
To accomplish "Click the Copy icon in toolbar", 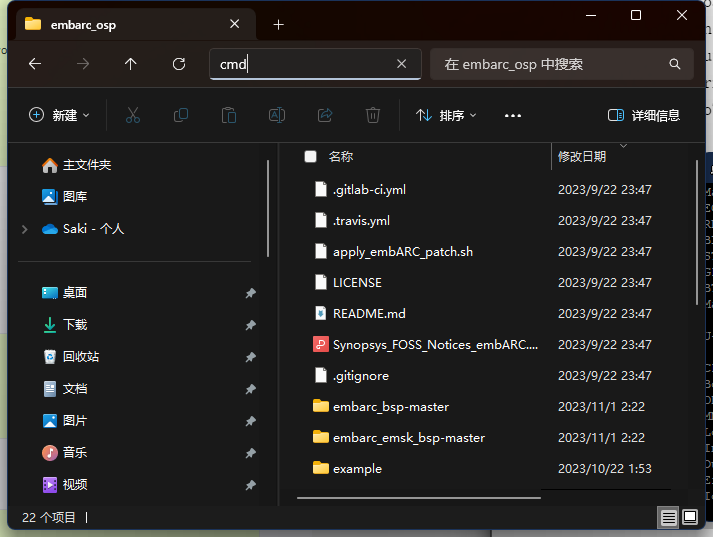I will tap(181, 116).
